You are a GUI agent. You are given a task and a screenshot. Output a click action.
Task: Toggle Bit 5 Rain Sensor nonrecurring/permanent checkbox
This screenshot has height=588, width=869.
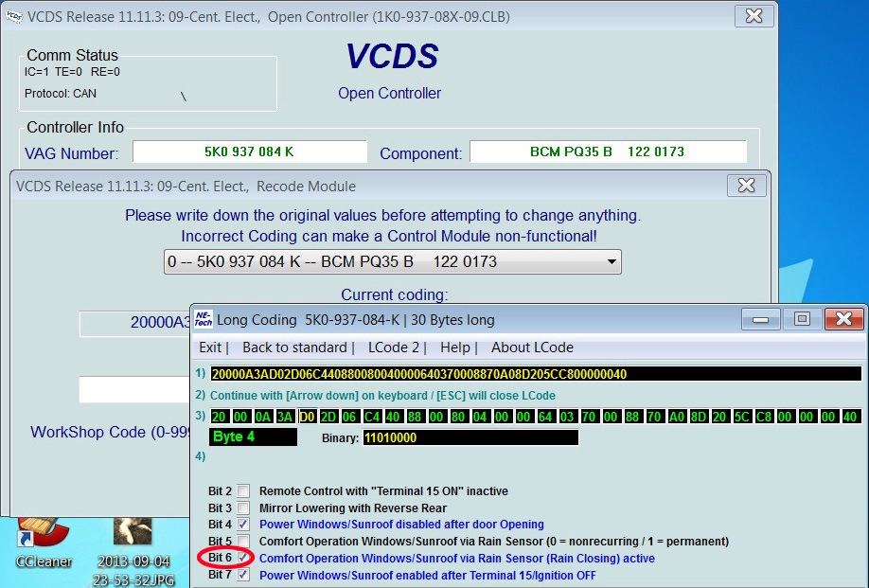pos(243,541)
